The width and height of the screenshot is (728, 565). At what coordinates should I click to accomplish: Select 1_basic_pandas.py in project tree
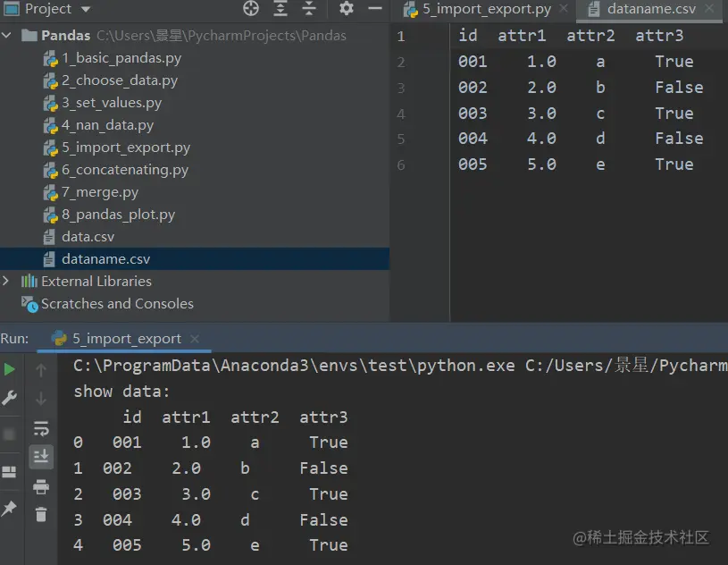click(x=121, y=58)
